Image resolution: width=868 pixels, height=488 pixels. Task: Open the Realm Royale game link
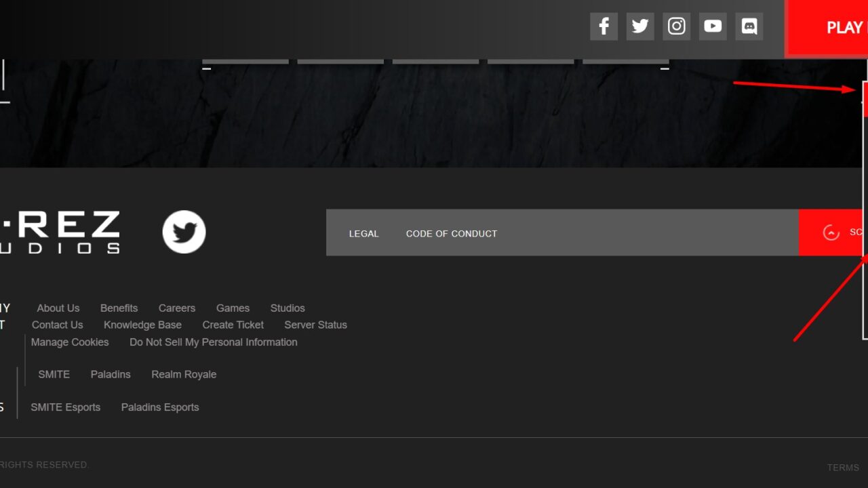coord(184,374)
